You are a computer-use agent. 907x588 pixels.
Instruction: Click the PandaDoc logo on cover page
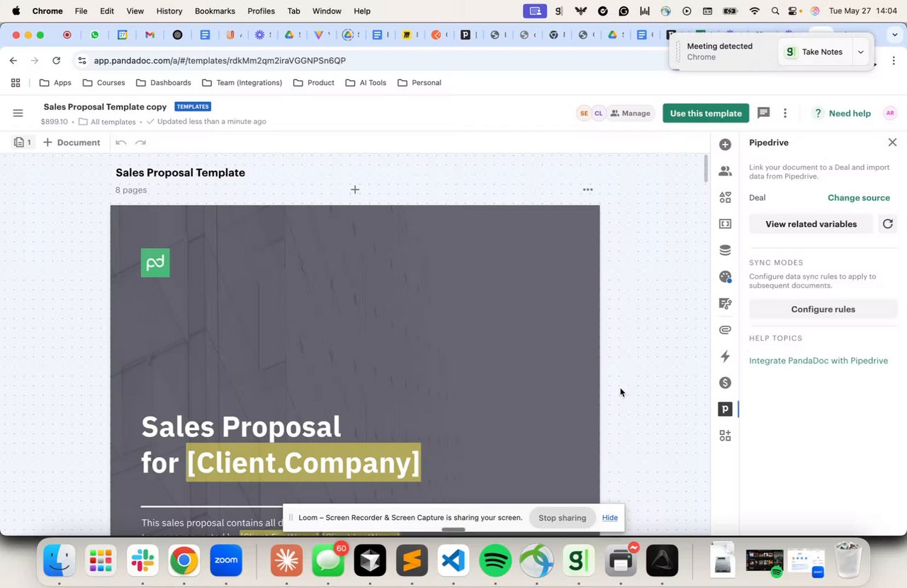point(155,263)
